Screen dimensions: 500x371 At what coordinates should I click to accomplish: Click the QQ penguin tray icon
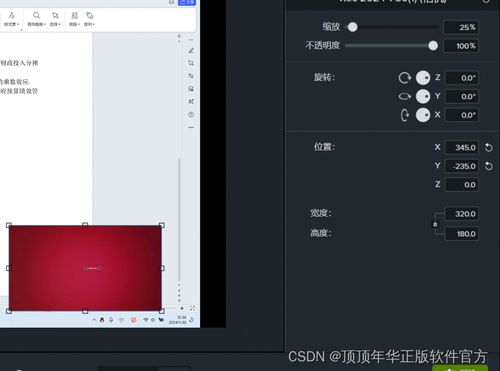(102, 320)
